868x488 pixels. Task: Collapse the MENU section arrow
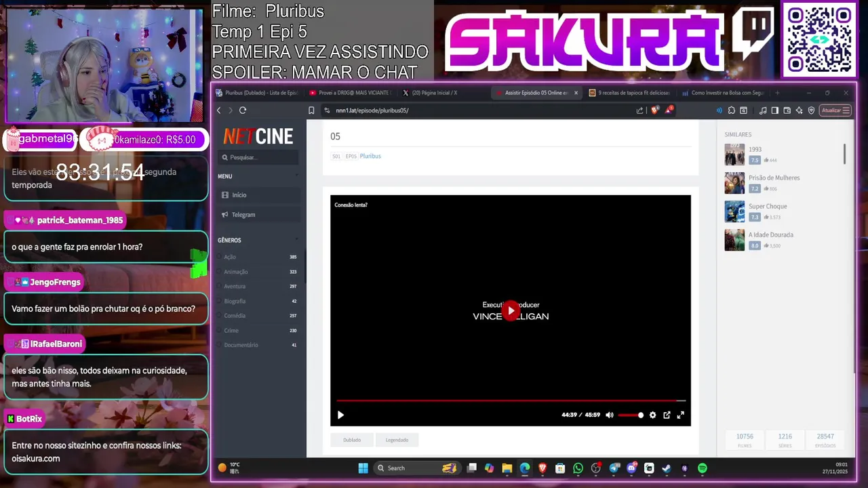(296, 176)
